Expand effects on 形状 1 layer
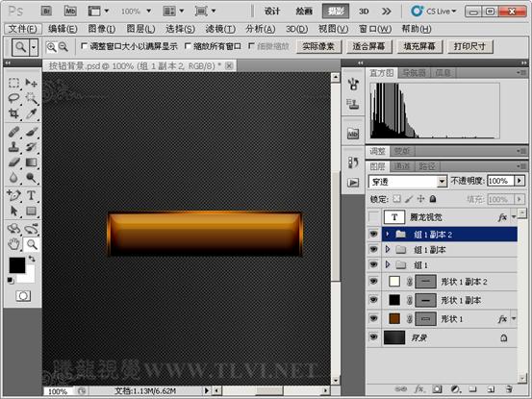Viewport: 532px width, 399px height. tap(514, 318)
